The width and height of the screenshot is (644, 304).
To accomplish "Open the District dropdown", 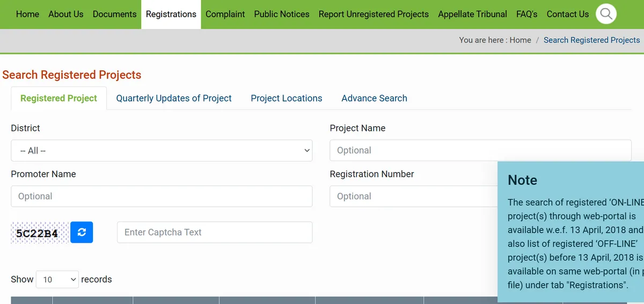I will pyautogui.click(x=162, y=150).
